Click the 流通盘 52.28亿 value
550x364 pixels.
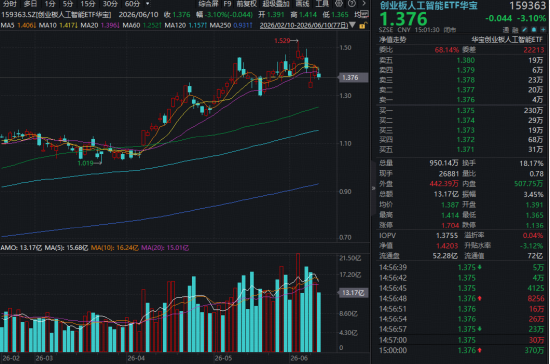coord(445,256)
